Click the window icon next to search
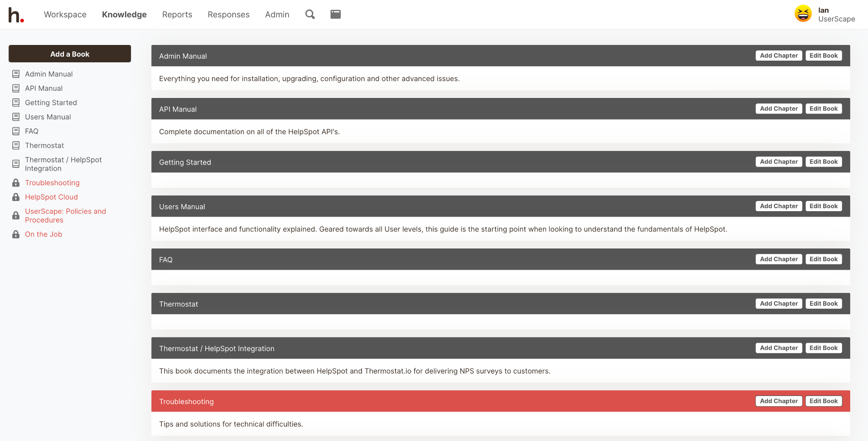Screen dimensions: 868x441 point(336,14)
